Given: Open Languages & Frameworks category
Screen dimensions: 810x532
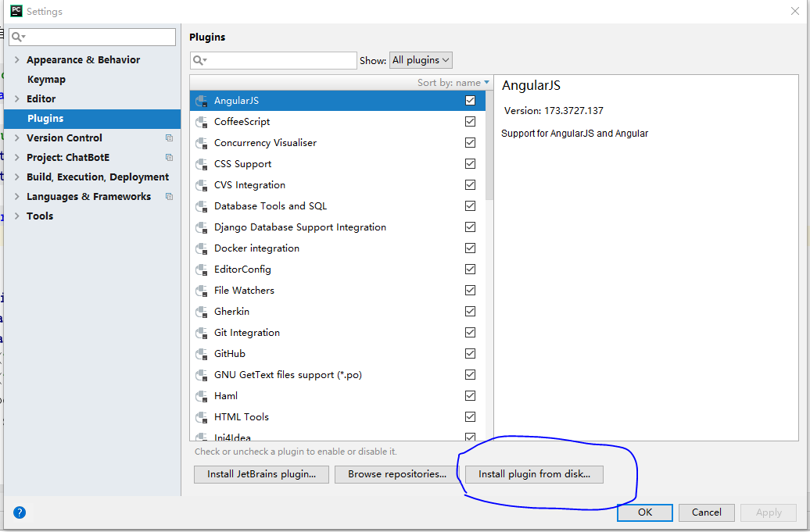Looking at the screenshot, I should click(89, 197).
